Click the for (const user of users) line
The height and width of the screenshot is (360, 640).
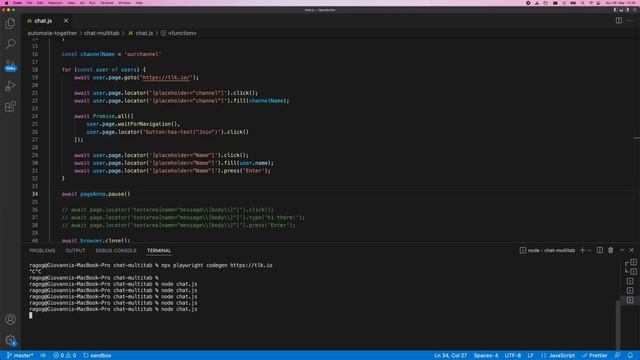pyautogui.click(x=104, y=70)
